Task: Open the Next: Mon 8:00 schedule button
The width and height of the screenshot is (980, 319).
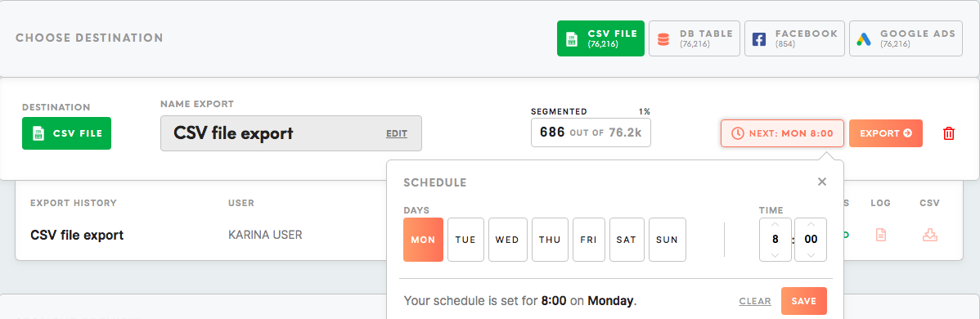Action: (x=782, y=133)
